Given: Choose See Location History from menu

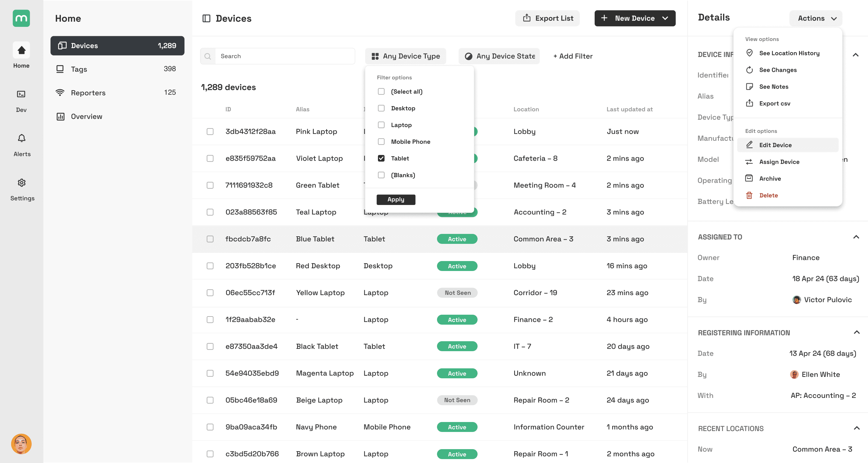Looking at the screenshot, I should (788, 53).
